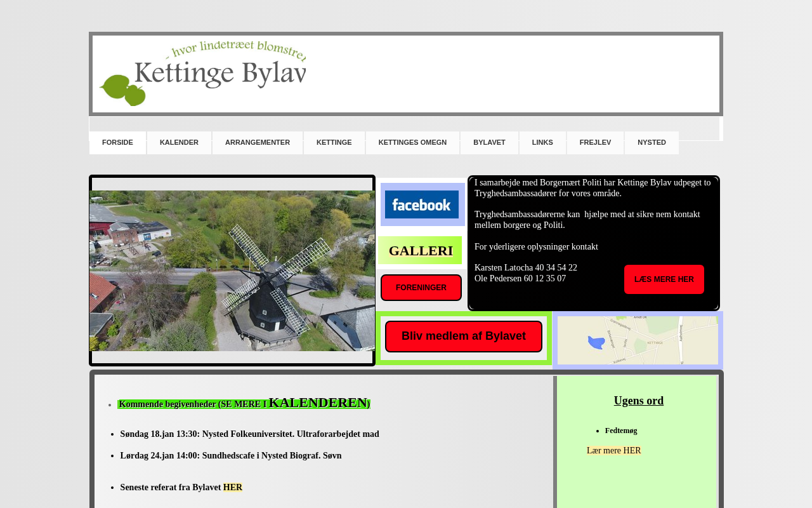
Task: Go to the Forside menu item
Action: pyautogui.click(x=117, y=143)
